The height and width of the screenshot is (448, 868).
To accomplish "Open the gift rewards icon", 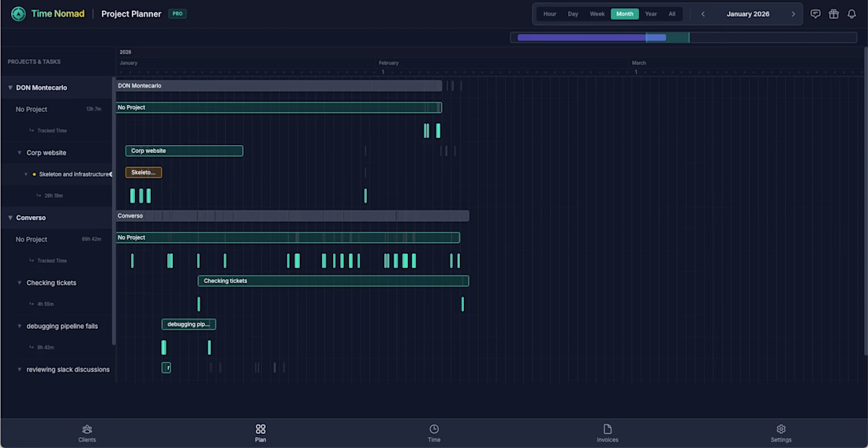I will pos(833,14).
